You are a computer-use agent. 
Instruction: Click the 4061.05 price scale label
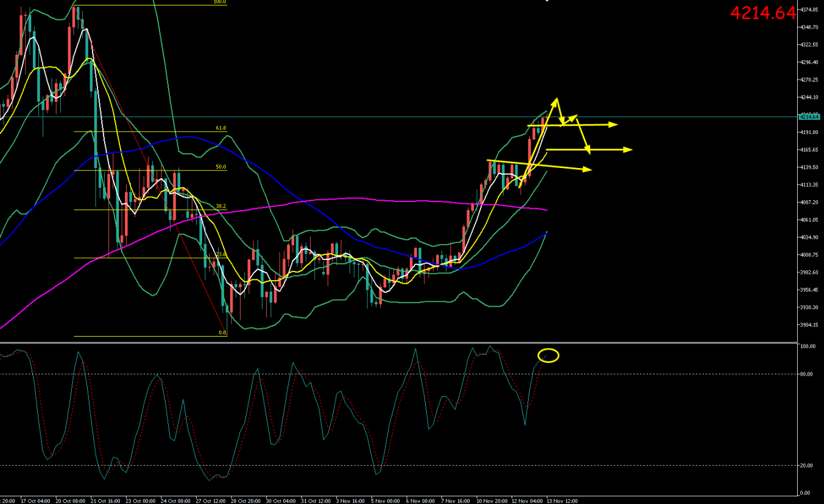point(809,220)
